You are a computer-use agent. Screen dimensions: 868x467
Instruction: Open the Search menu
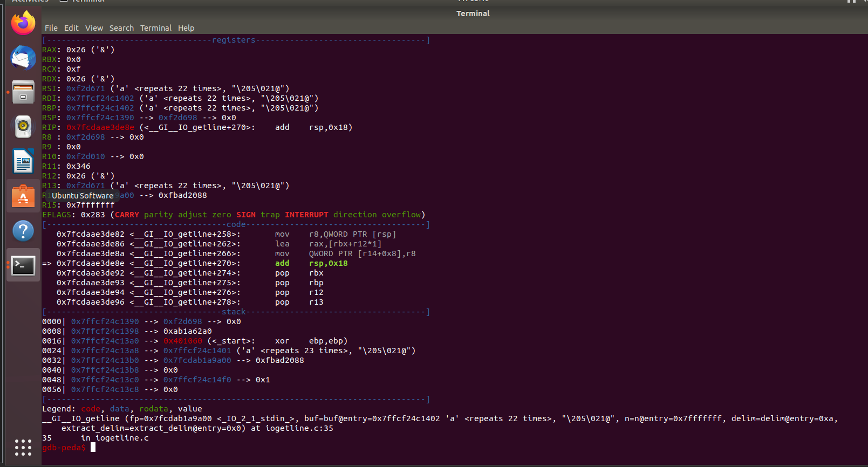(x=121, y=28)
